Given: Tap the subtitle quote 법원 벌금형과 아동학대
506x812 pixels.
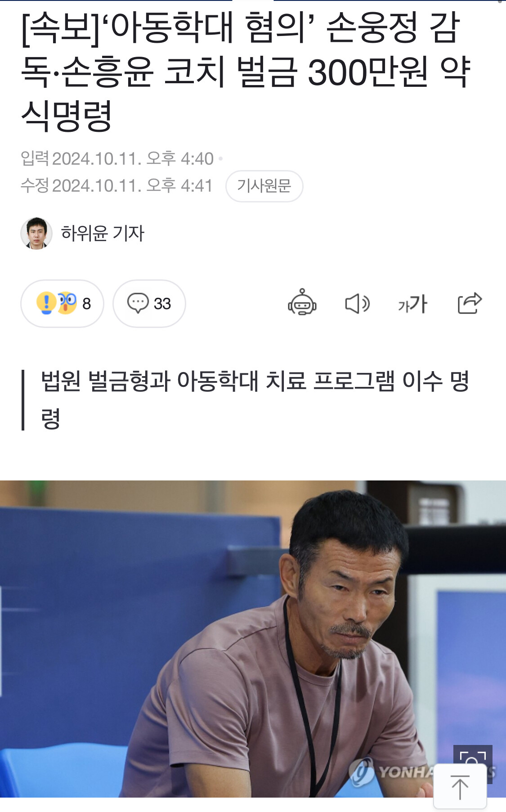Looking at the screenshot, I should tap(255, 399).
